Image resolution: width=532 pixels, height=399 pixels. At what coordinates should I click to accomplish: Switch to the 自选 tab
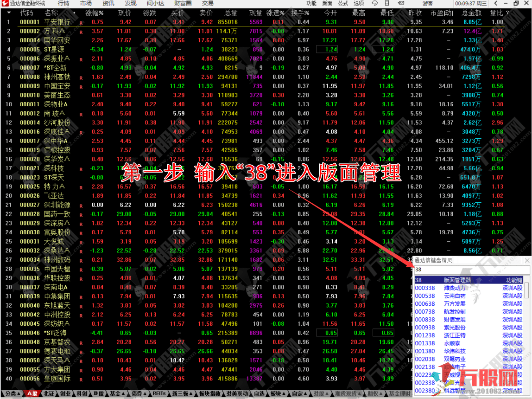point(259,393)
